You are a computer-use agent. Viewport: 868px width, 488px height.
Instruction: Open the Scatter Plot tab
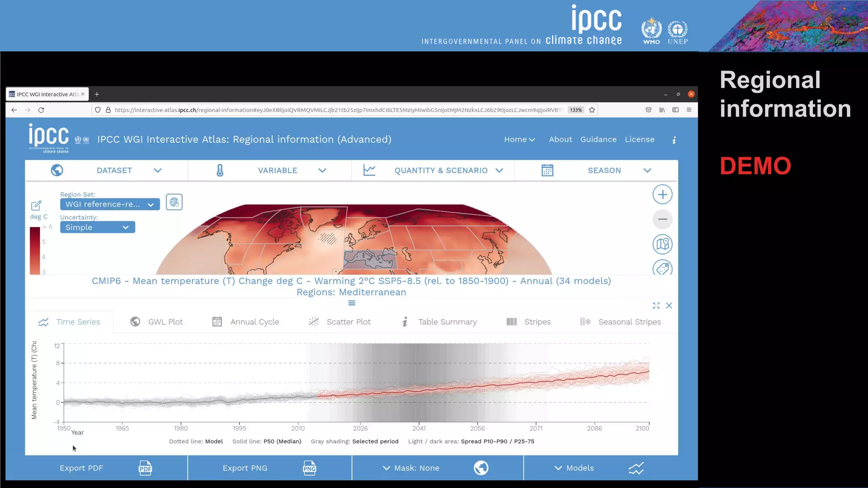339,322
